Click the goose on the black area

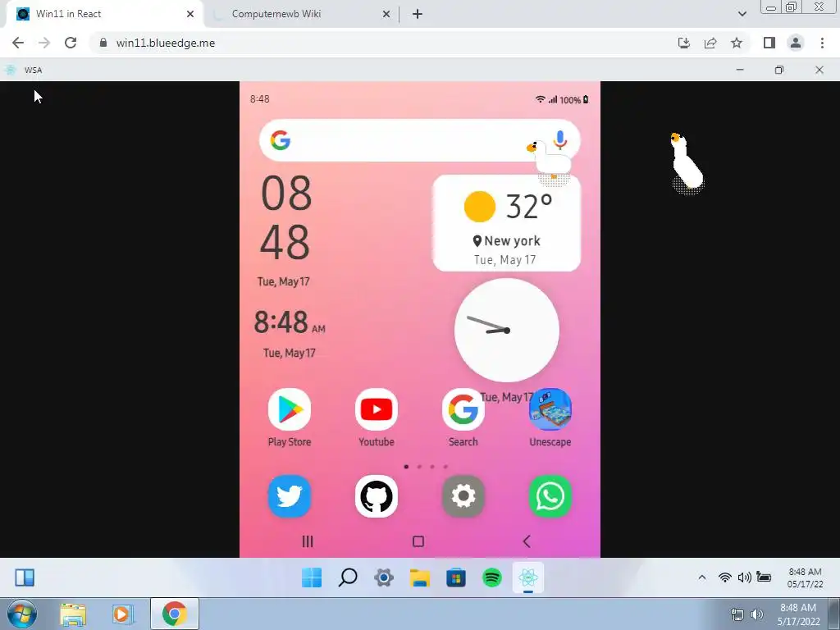pos(687,162)
